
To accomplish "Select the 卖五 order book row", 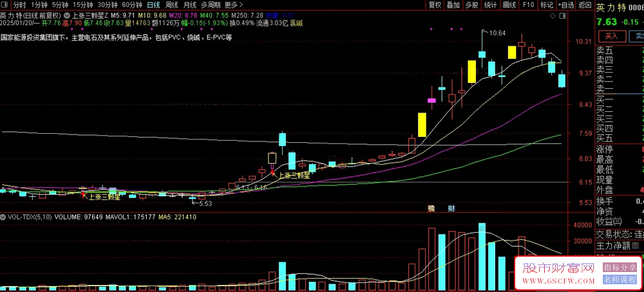I will coord(620,50).
